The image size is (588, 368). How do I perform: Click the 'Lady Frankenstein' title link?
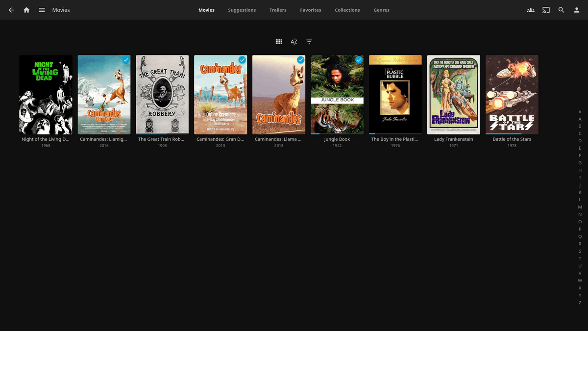(454, 139)
